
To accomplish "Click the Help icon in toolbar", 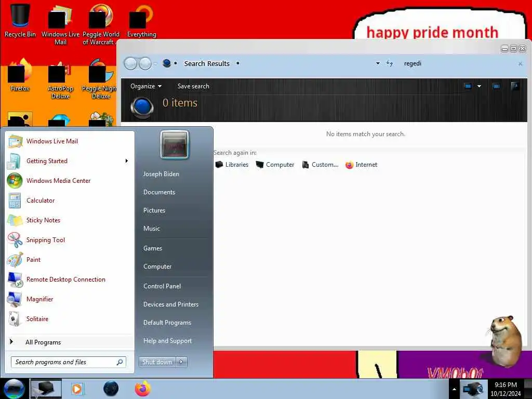I will [515, 86].
